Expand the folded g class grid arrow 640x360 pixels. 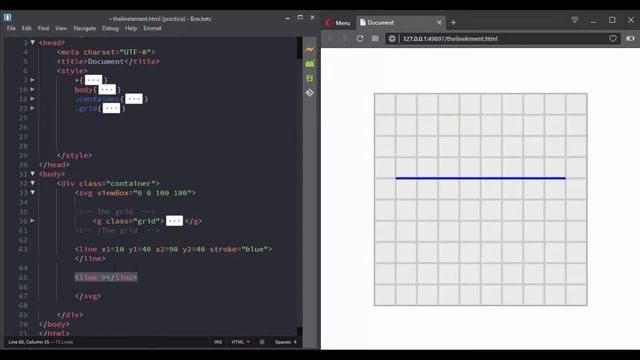(x=33, y=221)
